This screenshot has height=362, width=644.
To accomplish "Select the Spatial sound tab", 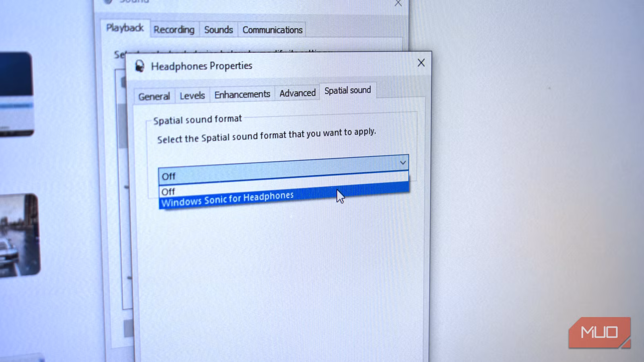I will point(348,90).
